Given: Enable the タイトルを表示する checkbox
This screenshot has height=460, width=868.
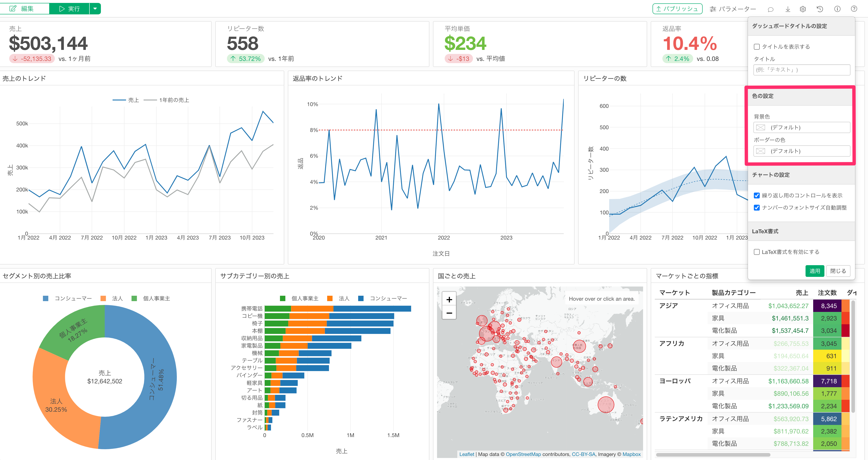Looking at the screenshot, I should point(757,47).
